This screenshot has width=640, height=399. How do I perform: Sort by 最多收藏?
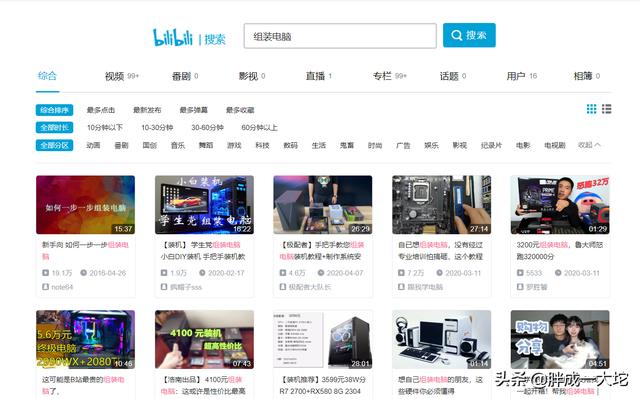(240, 110)
